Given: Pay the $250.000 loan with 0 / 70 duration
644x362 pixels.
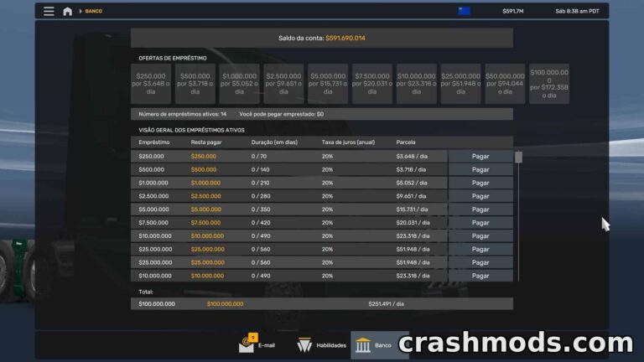Looking at the screenshot, I should point(480,157).
